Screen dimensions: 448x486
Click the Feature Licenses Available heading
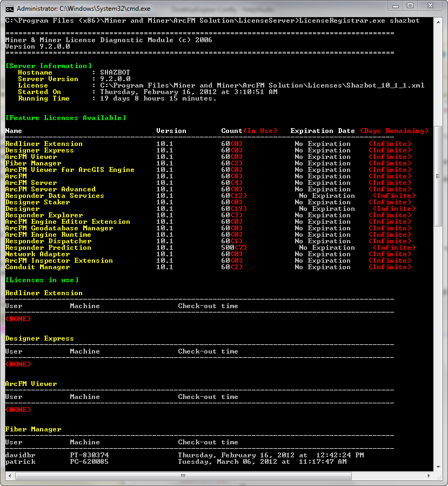coord(65,118)
